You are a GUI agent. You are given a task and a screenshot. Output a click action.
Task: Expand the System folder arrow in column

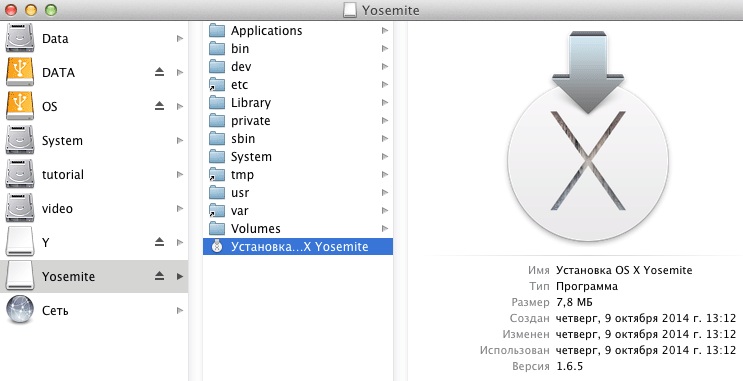coord(384,156)
